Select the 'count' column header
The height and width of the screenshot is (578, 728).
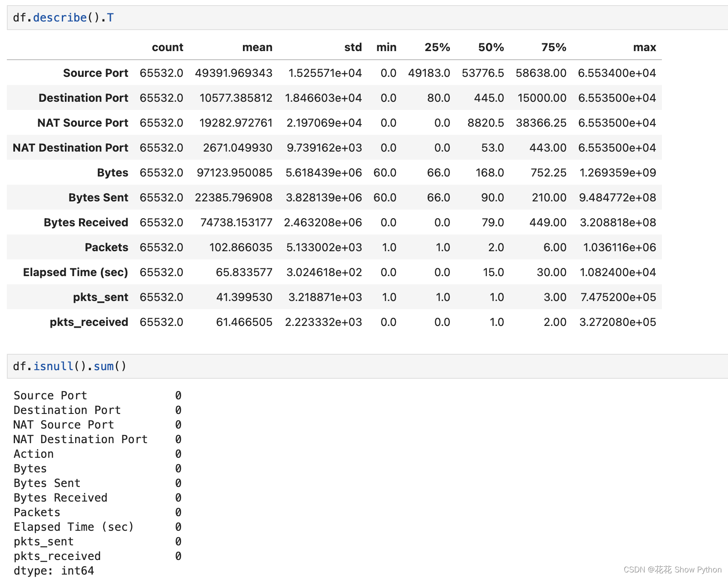167,47
